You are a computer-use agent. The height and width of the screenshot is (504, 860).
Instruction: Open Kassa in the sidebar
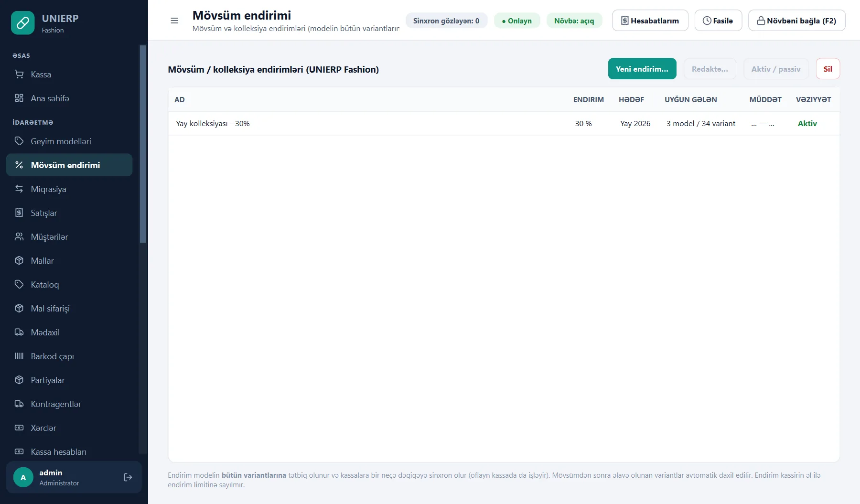(x=69, y=75)
